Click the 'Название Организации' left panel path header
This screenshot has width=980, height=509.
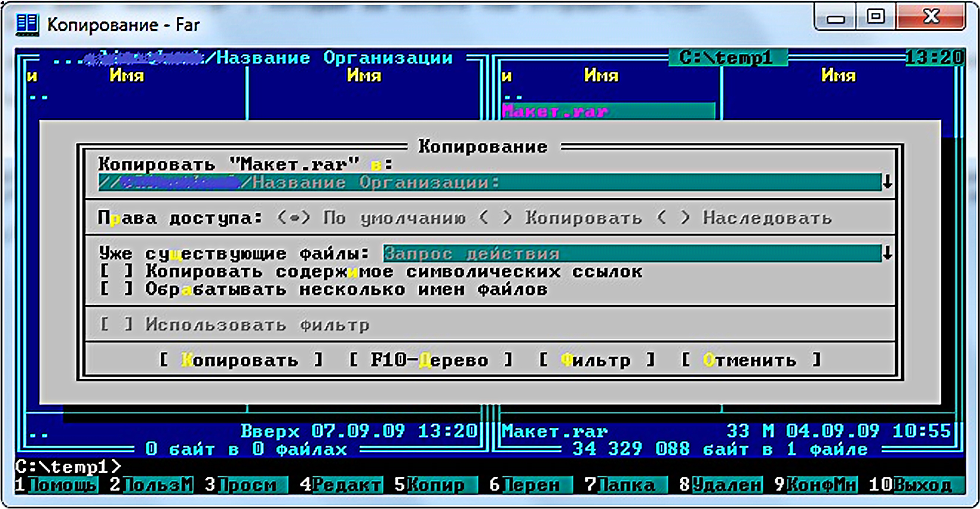click(x=335, y=58)
